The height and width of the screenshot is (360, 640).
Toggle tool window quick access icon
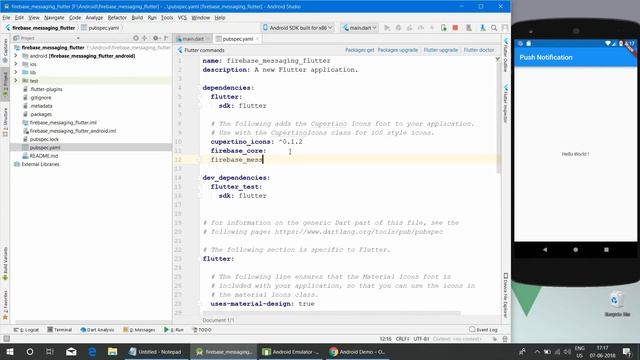point(6,338)
